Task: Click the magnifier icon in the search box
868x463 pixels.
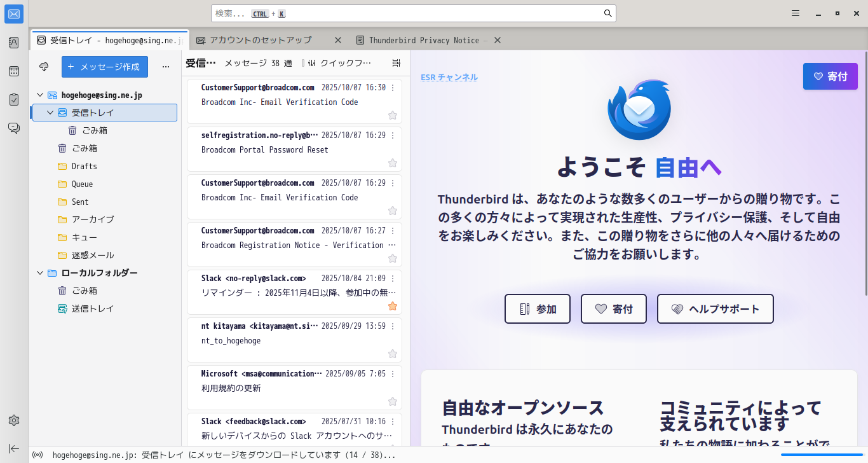Action: pyautogui.click(x=608, y=13)
